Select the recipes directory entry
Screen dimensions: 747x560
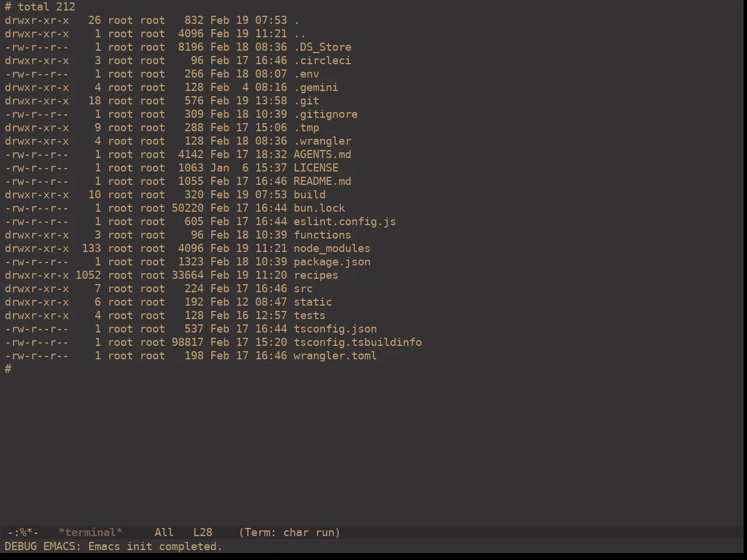[316, 275]
